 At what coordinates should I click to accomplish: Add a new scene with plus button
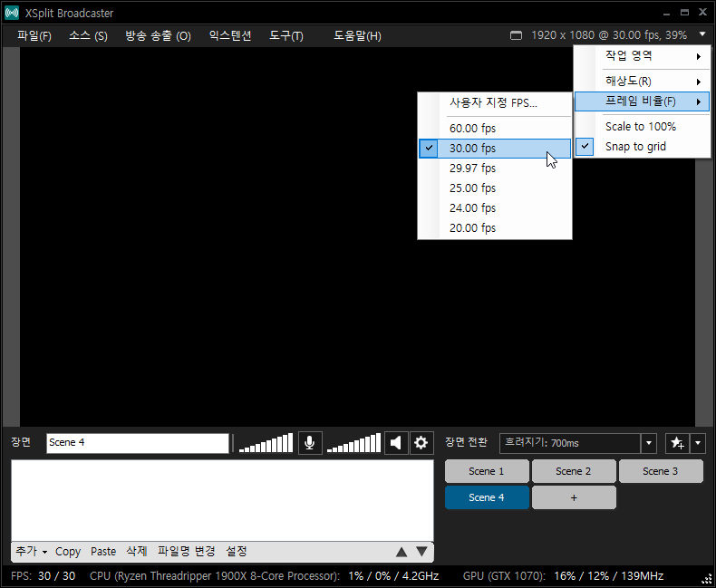point(574,497)
